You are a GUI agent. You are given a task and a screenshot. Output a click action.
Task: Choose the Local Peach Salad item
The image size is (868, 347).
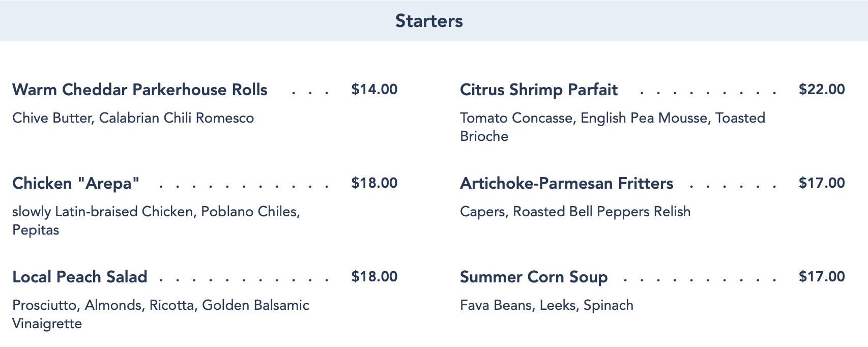79,277
